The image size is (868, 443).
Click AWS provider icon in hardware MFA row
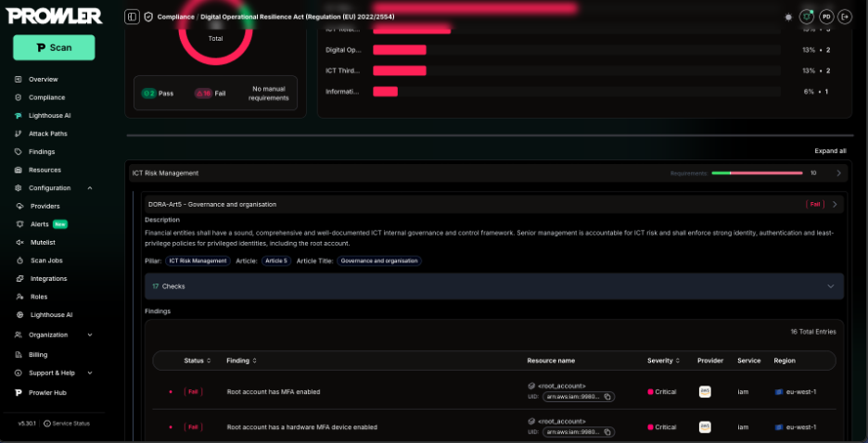[705, 427]
